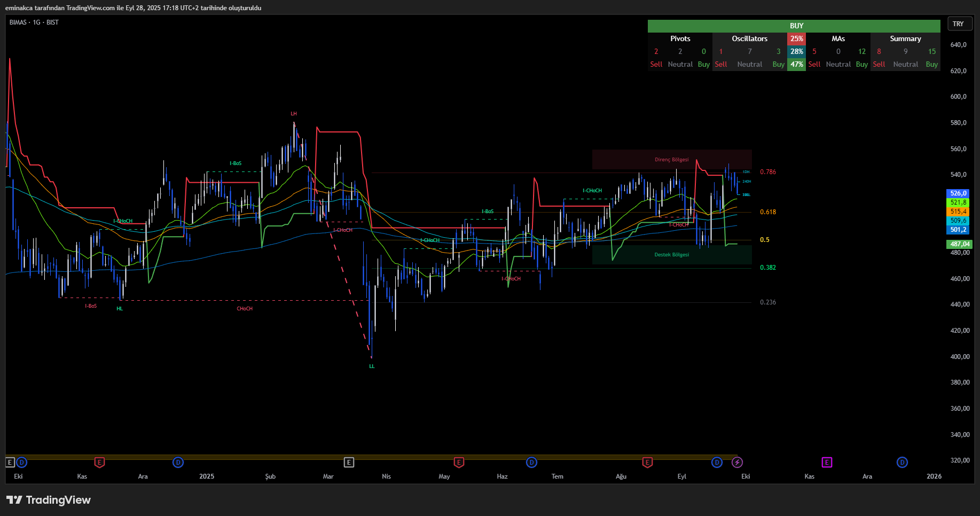
Task: Click the purple E earnings marker on timeline
Action: 826,462
